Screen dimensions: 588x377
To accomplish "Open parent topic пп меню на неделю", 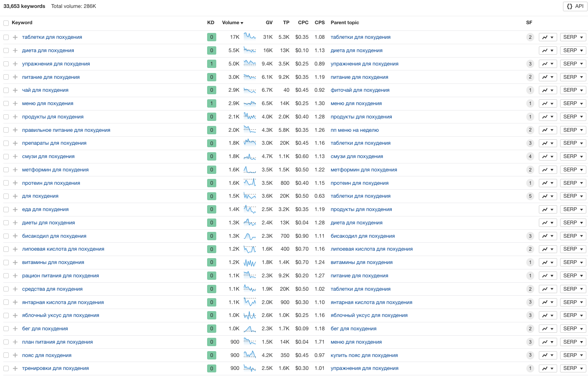I will pyautogui.click(x=355, y=130).
